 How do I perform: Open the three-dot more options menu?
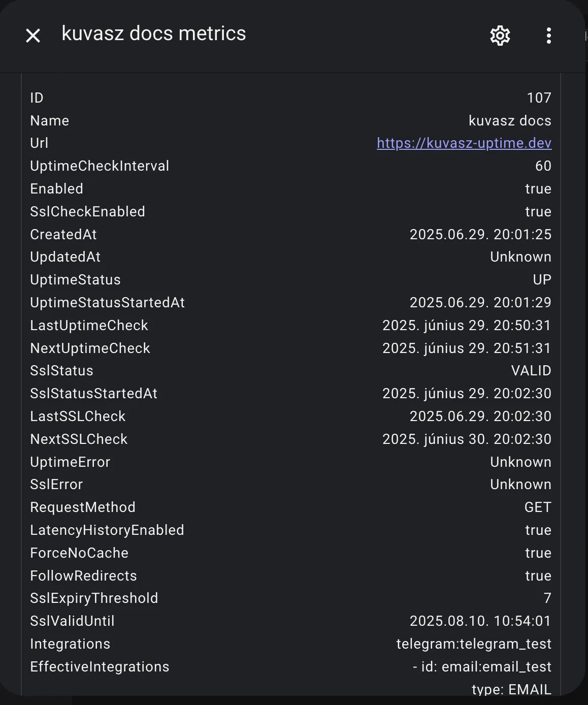tap(548, 36)
